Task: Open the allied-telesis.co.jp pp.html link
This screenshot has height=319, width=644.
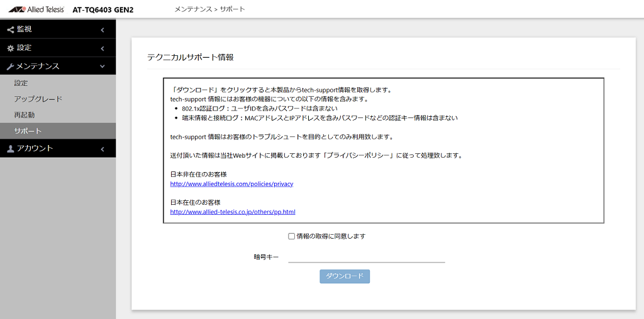Action: 233,212
